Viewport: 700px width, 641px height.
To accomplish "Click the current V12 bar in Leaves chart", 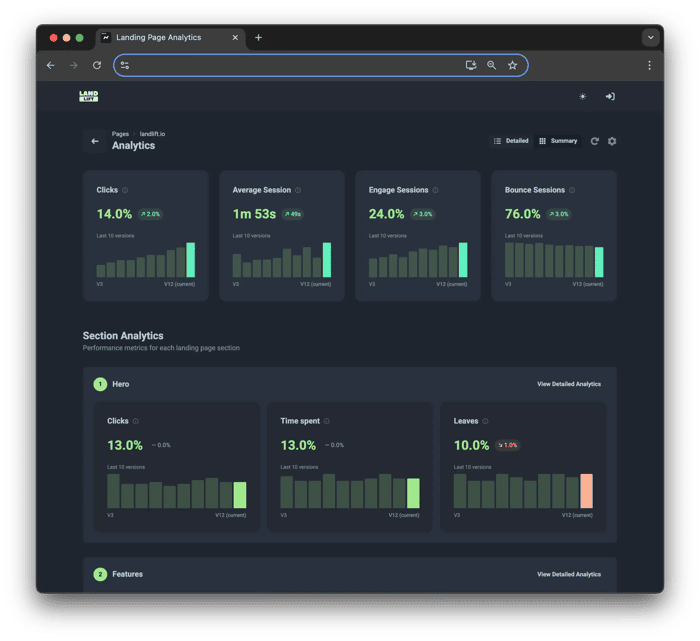I will (x=586, y=491).
